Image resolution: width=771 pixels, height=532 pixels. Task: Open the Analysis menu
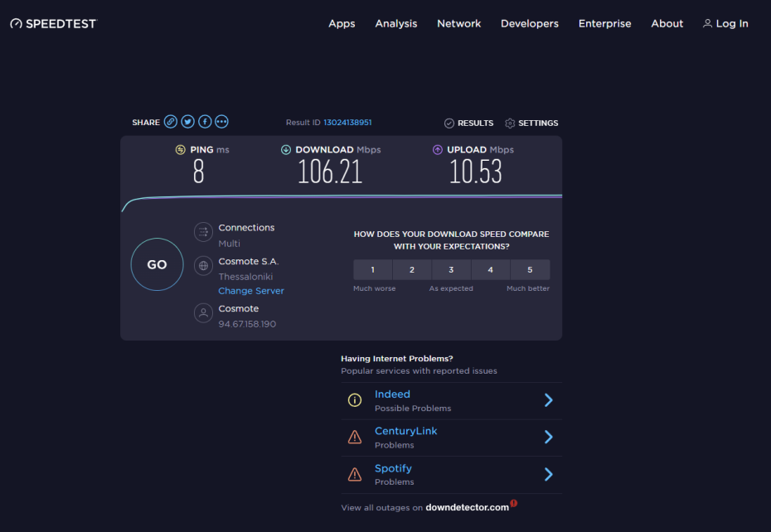tap(395, 23)
